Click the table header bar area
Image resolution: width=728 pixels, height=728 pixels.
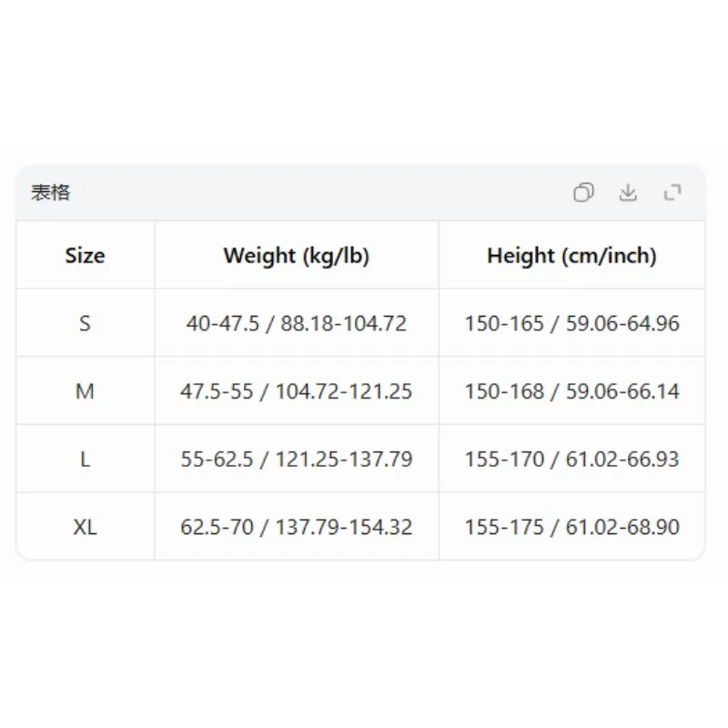click(360, 192)
